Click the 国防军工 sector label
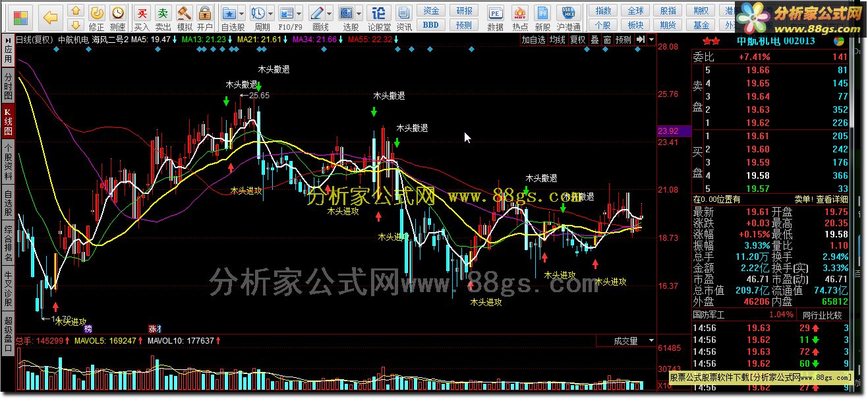This screenshot has width=868, height=399. (x=708, y=315)
